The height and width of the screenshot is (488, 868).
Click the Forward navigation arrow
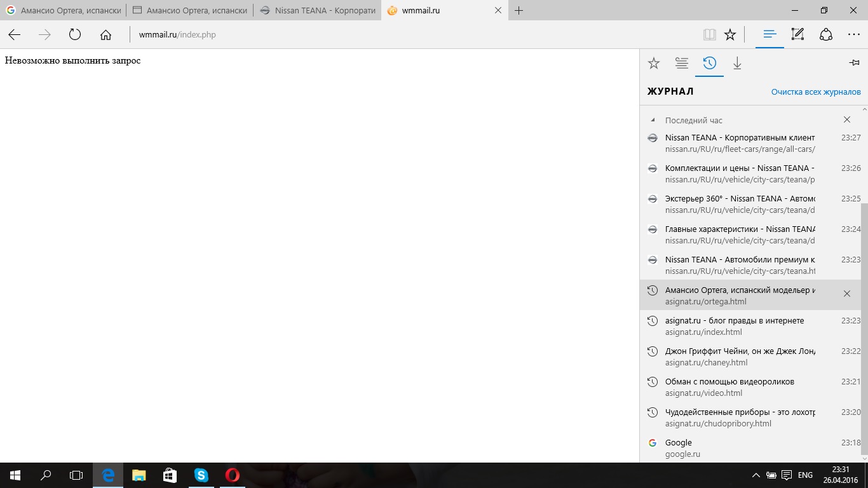44,35
